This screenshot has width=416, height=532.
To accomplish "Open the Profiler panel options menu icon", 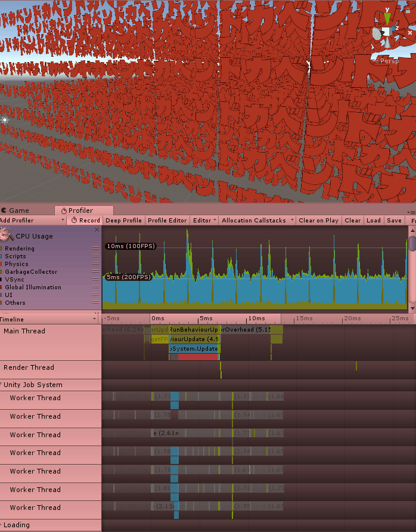I will pos(412,212).
